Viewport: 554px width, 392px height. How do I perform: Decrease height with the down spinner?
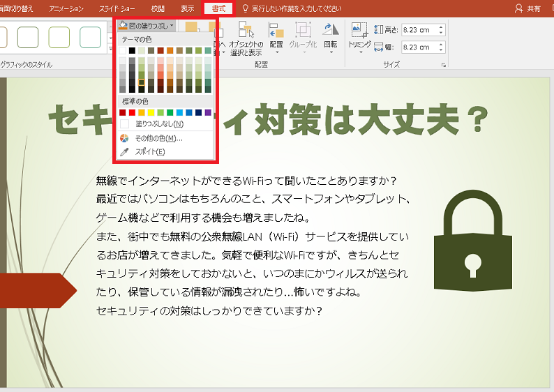441,33
